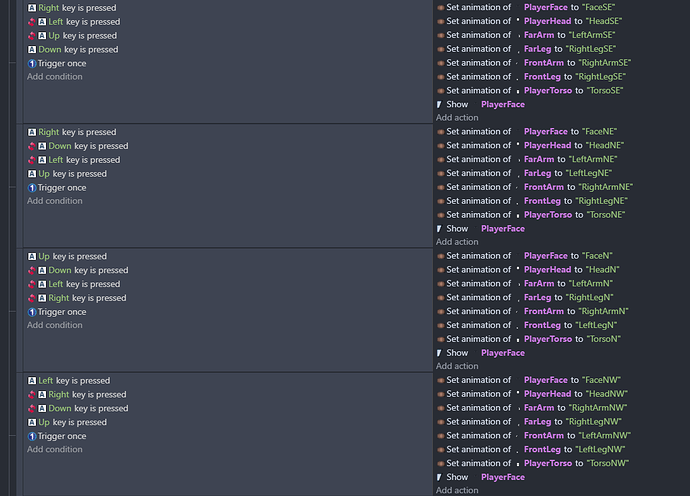Click the animation icon for the HeadNE action
The height and width of the screenshot is (496, 690).
click(x=440, y=146)
